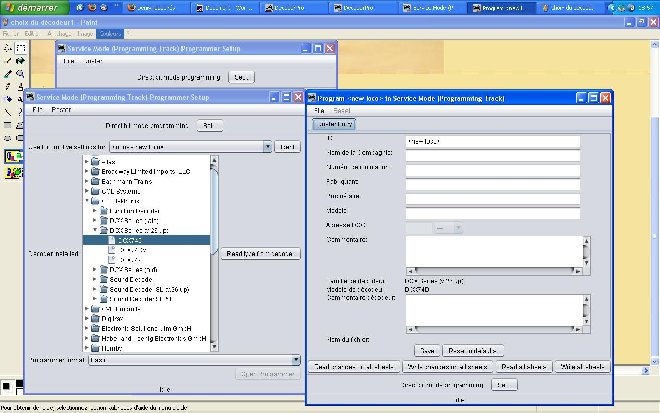Viewport: 660px width, 413px height.
Task: Expand the Digitrax manufacturer tree node
Action: [87, 319]
